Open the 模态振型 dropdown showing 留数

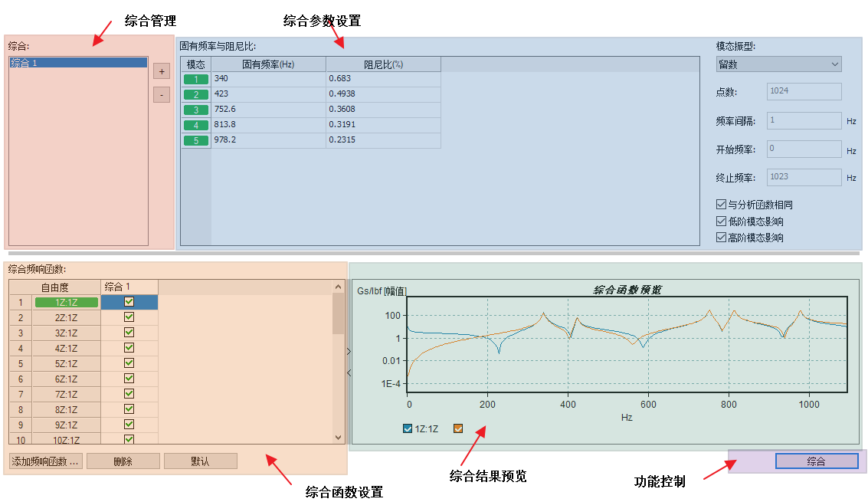point(778,65)
